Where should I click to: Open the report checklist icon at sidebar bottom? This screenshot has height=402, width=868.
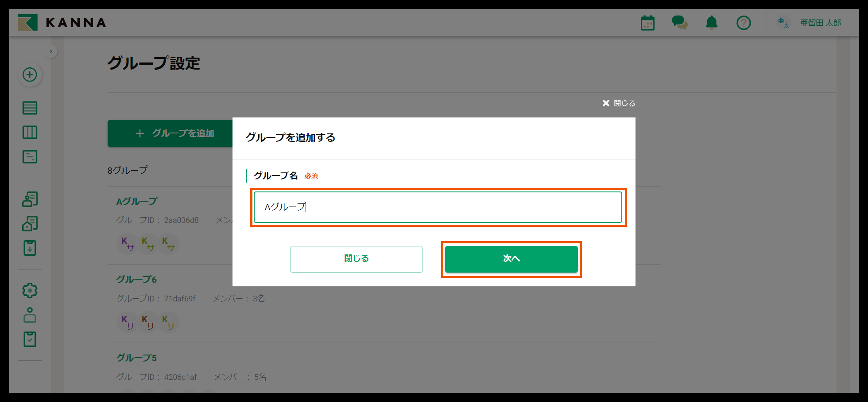click(30, 339)
